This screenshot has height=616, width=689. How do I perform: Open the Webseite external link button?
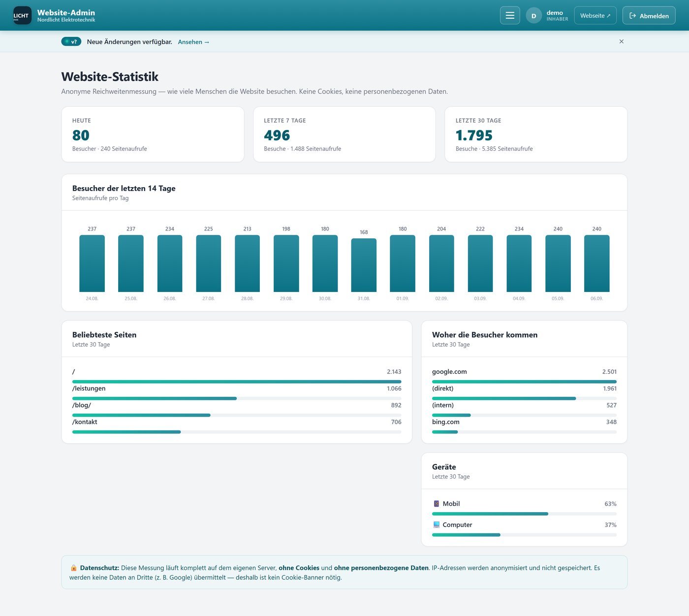[x=595, y=15]
